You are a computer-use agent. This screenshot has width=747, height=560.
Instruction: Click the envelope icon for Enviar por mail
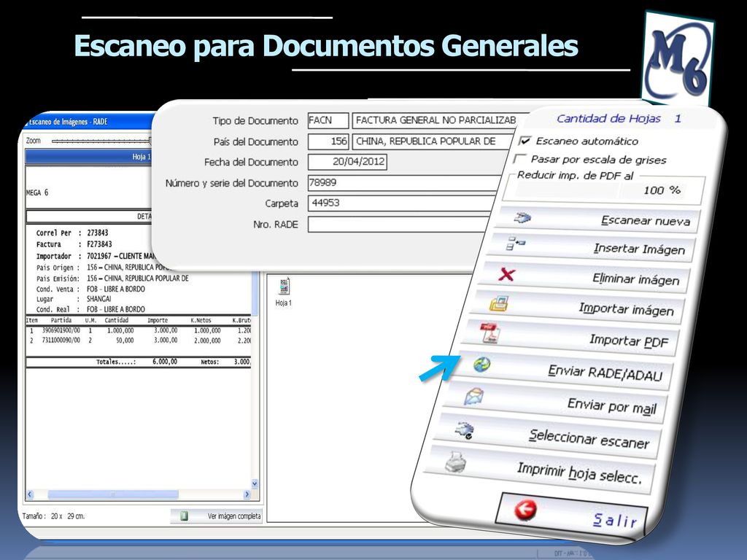click(473, 396)
